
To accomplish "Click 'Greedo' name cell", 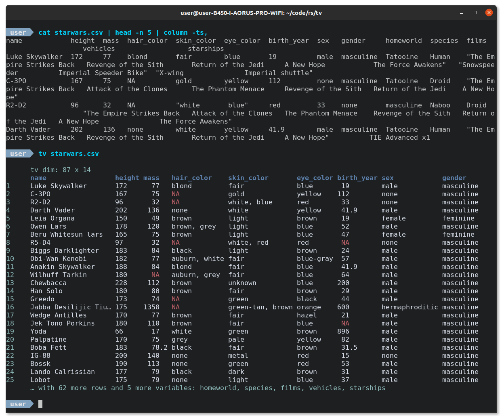I will click(42, 299).
